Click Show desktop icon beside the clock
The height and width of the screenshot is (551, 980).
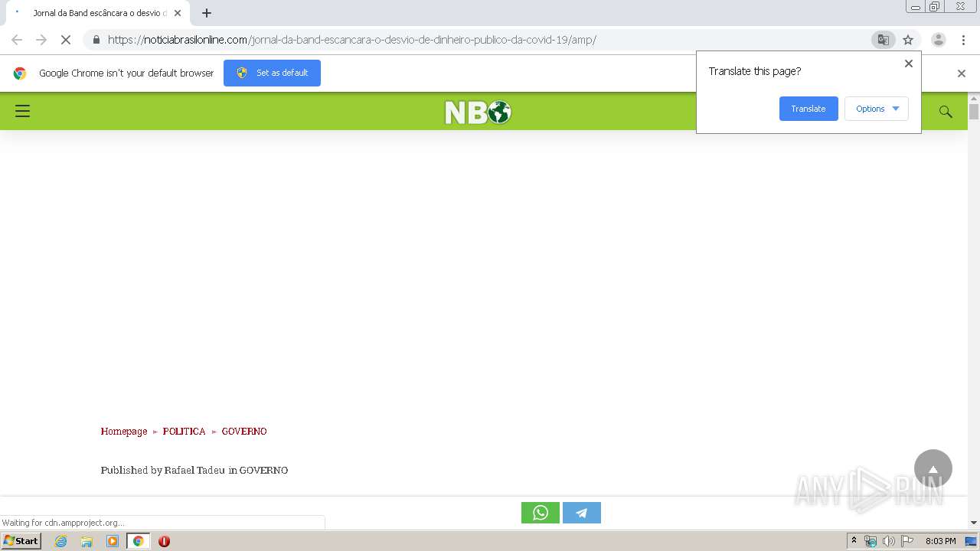pos(972,541)
